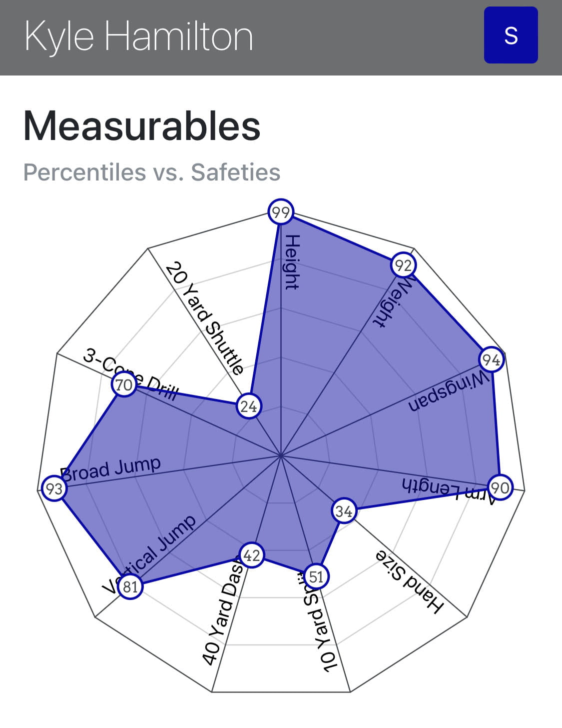
Task: Select the Weight 92 percentile point
Action: click(403, 265)
